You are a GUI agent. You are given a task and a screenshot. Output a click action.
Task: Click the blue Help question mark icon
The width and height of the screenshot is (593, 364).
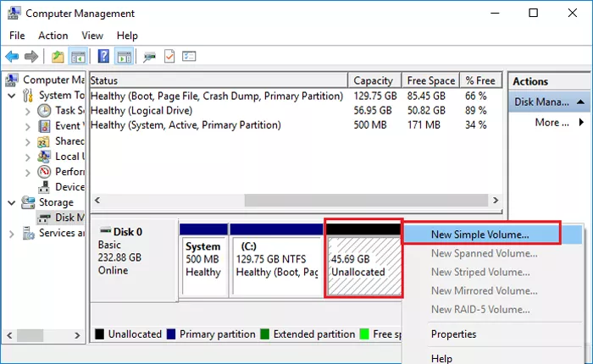click(x=103, y=57)
